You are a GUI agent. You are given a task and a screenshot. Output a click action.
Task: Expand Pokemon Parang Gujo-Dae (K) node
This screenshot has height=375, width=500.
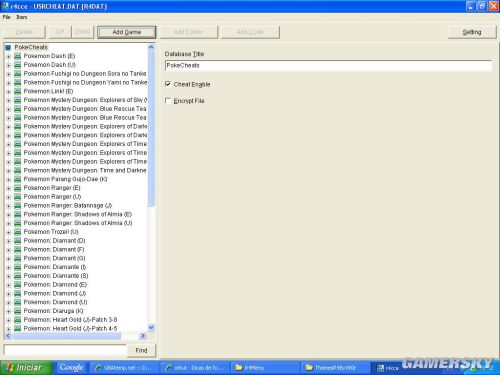[9, 180]
